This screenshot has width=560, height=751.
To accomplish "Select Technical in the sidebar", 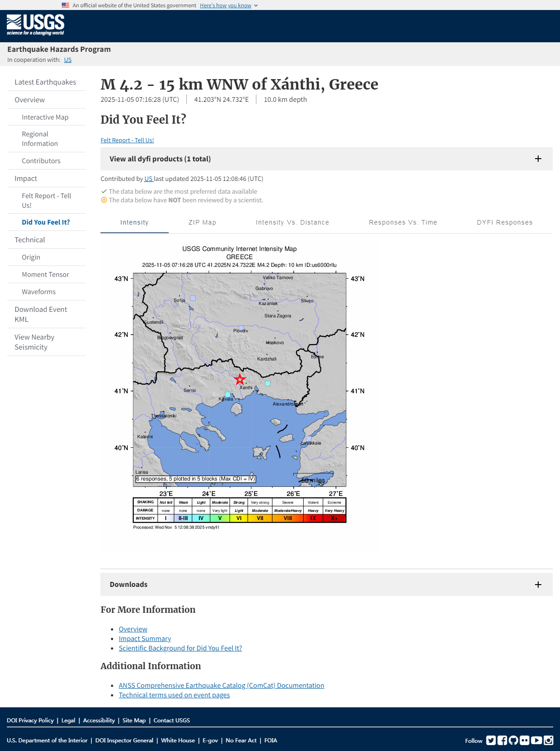I will [46, 240].
